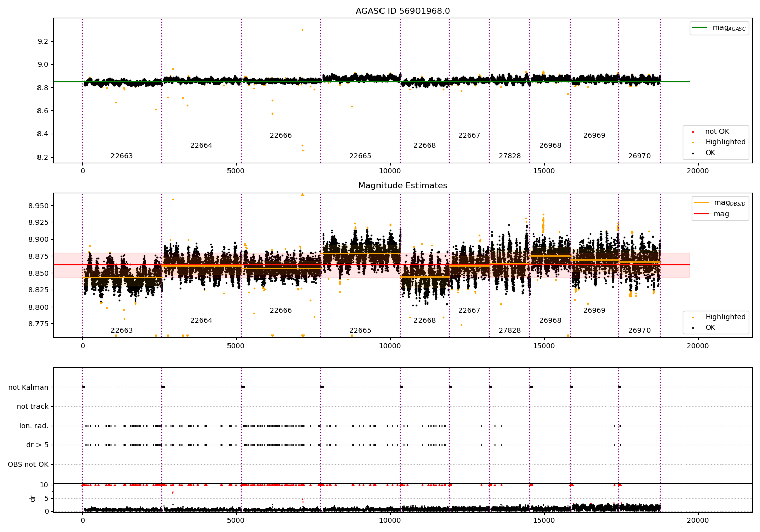Viewport: 760px width, 532px height.
Task: Select the 'dr > 5' row label
Action: click(37, 445)
